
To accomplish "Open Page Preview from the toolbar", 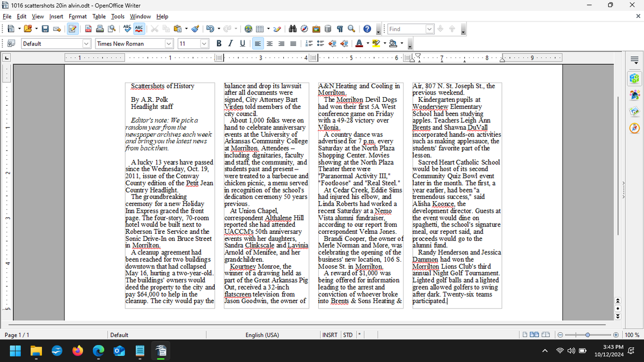I will coord(112,29).
